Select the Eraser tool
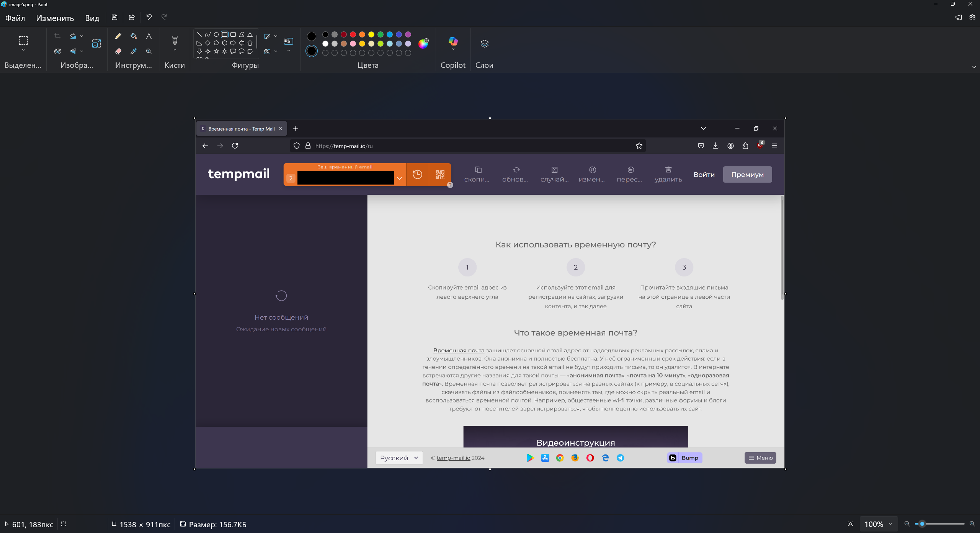The image size is (980, 533). point(118,51)
